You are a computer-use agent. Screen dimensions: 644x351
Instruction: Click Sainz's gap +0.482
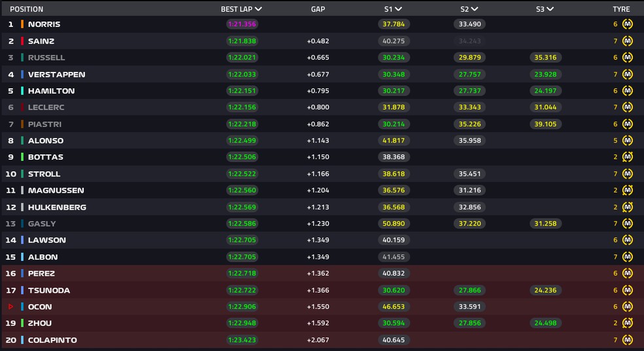click(318, 41)
